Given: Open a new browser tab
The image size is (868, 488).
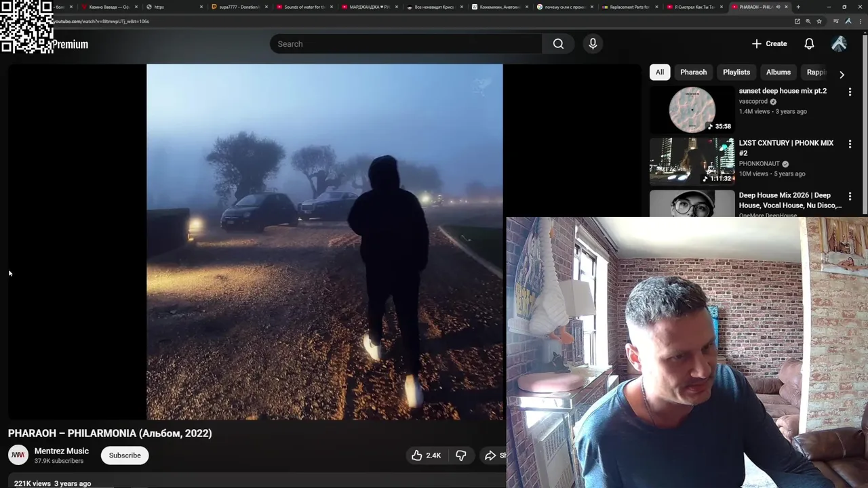Looking at the screenshot, I should click(x=798, y=7).
